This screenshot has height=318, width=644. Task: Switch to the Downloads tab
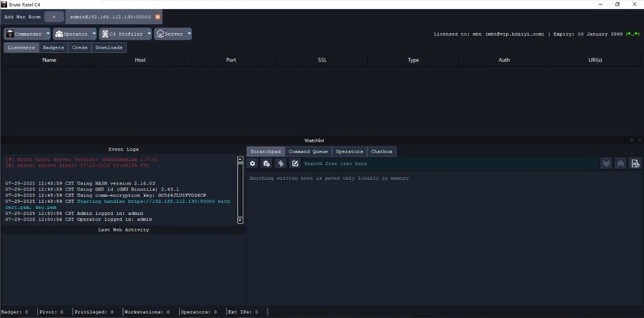click(109, 47)
